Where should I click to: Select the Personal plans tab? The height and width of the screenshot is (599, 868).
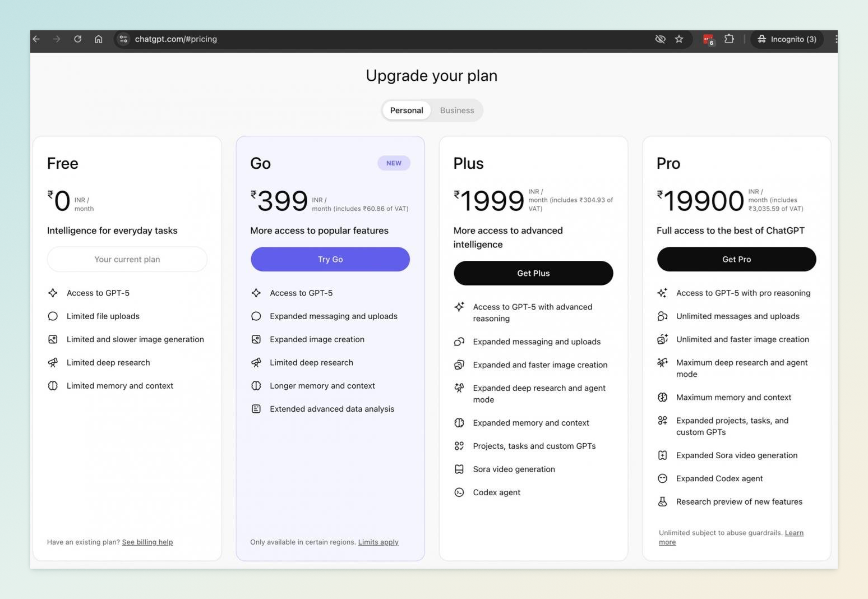407,110
